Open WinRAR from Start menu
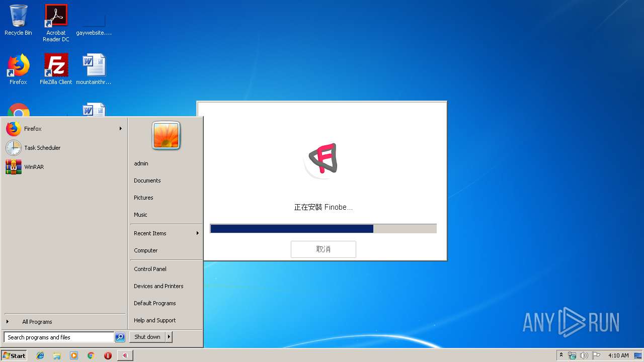Screen dimensions: 644x362 (x=64, y=167)
